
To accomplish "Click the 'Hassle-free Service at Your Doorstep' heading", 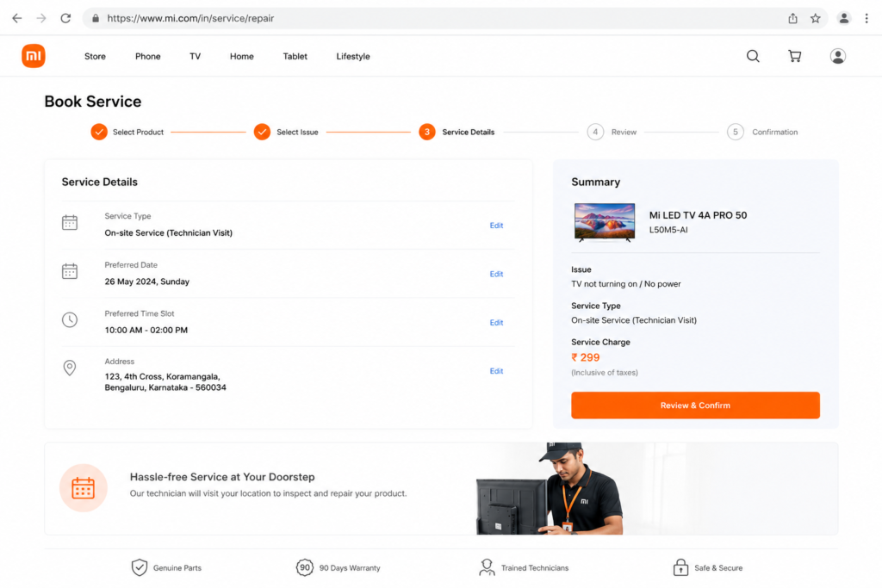I will pyautogui.click(x=222, y=477).
